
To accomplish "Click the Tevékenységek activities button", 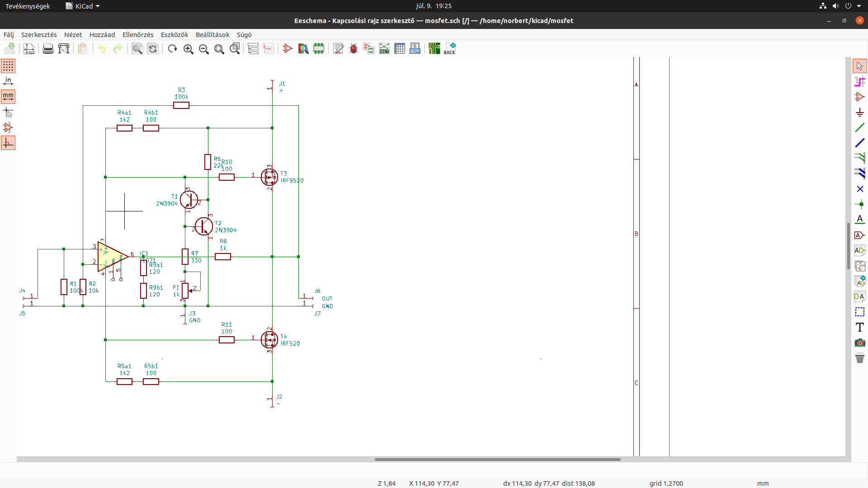I will [x=28, y=6].
